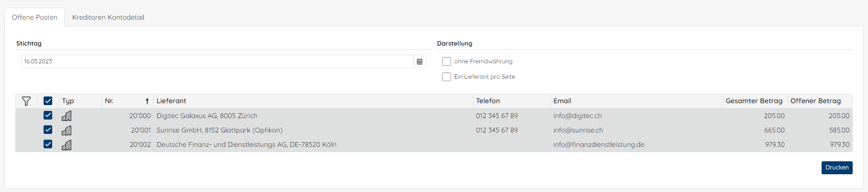Open the info@digitec.ch email link
Viewport: 868px width, 192px height.
577,116
